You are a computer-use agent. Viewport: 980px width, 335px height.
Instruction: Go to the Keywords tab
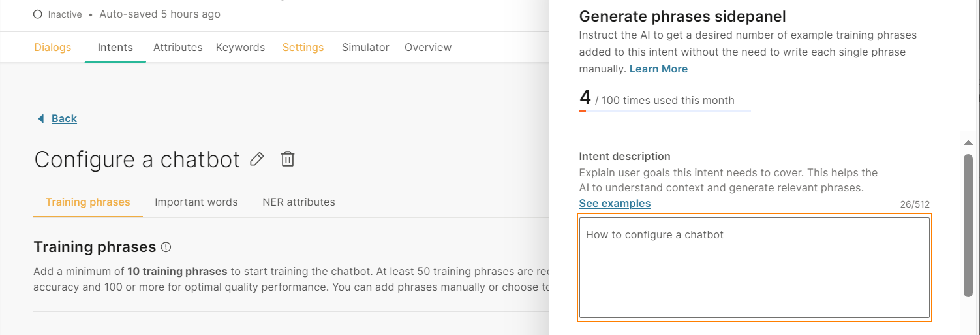(240, 47)
